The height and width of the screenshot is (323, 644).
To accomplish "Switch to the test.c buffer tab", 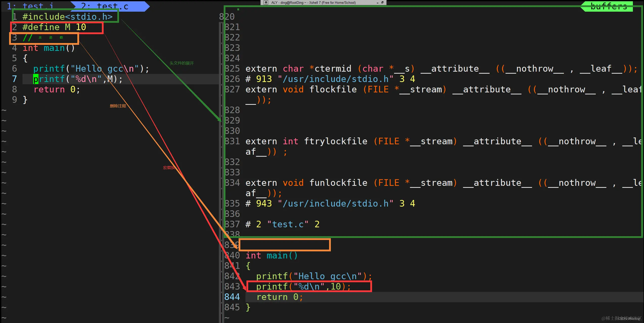I will pyautogui.click(x=111, y=6).
